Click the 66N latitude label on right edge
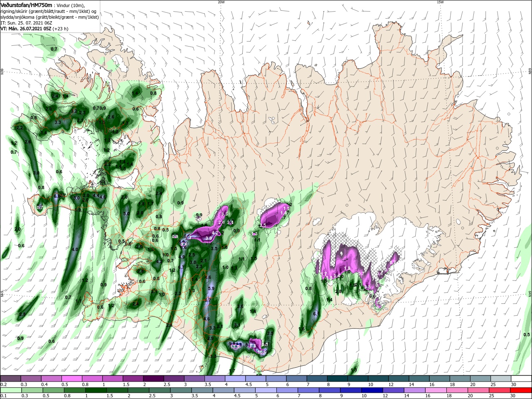Screen dimensions: 532x399 coord(530,72)
